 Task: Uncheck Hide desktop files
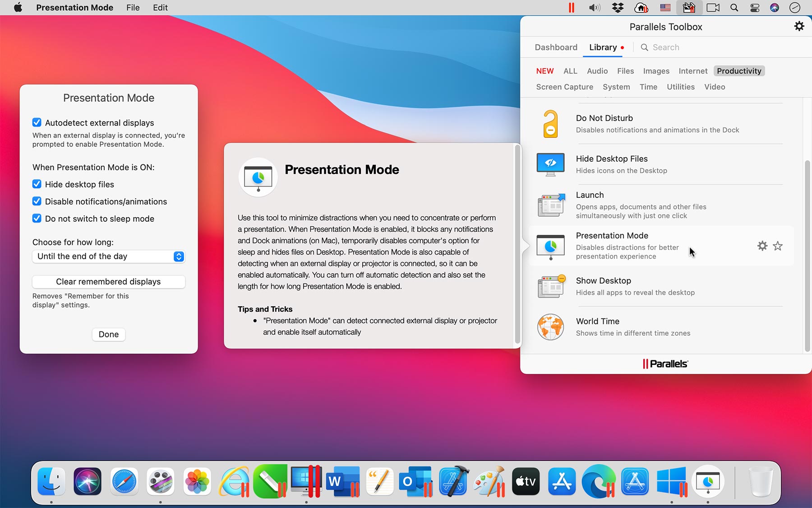coord(37,184)
